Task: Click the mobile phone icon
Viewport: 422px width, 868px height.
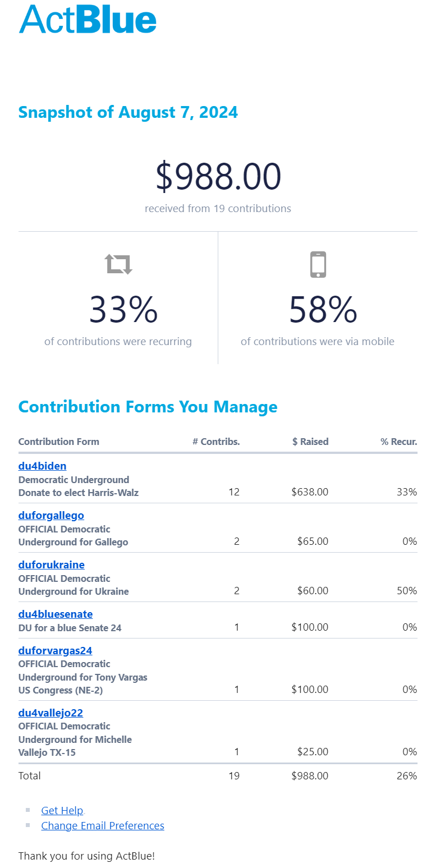Action: click(x=318, y=264)
